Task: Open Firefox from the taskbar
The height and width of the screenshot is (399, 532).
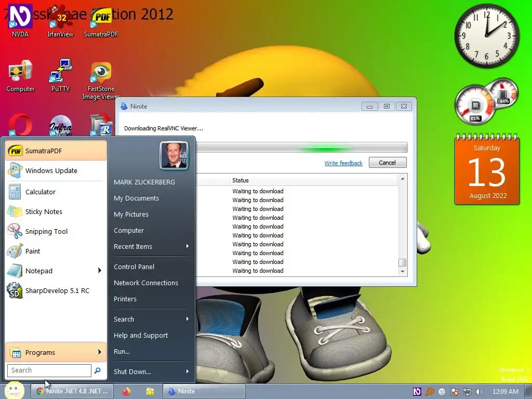Action: (126, 391)
